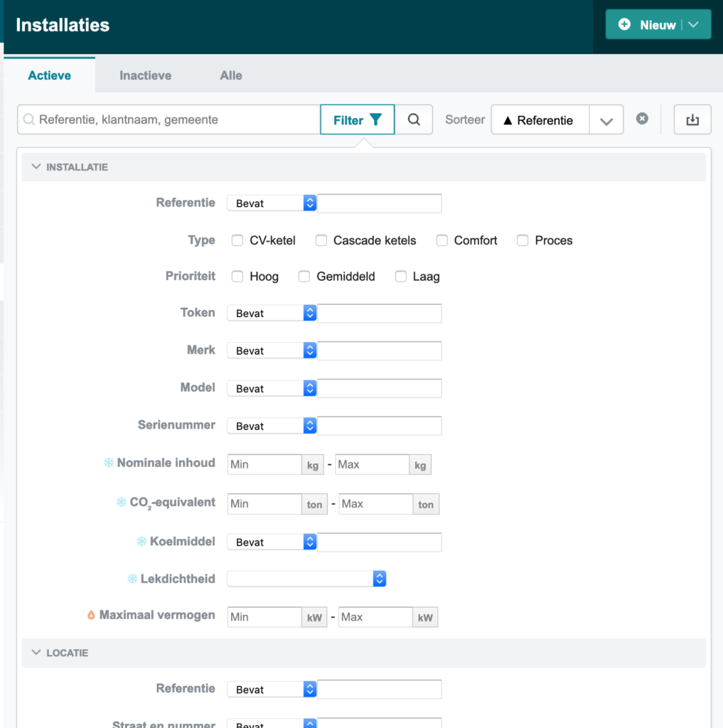Click the Installatie Referentie text field
Viewport: 723px width, 728px height.
pos(380,203)
